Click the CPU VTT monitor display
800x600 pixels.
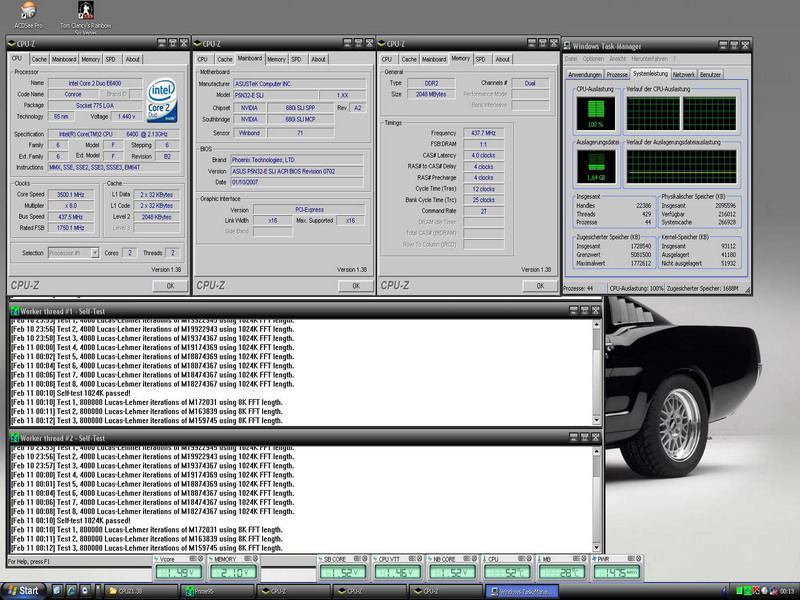(x=397, y=572)
